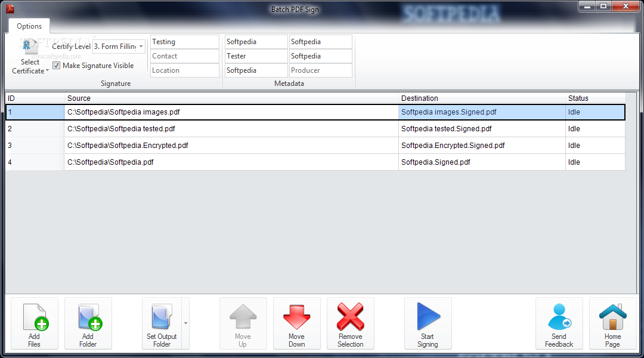Click the Start Signing play icon
The width and height of the screenshot is (644, 358).
pyautogui.click(x=428, y=316)
